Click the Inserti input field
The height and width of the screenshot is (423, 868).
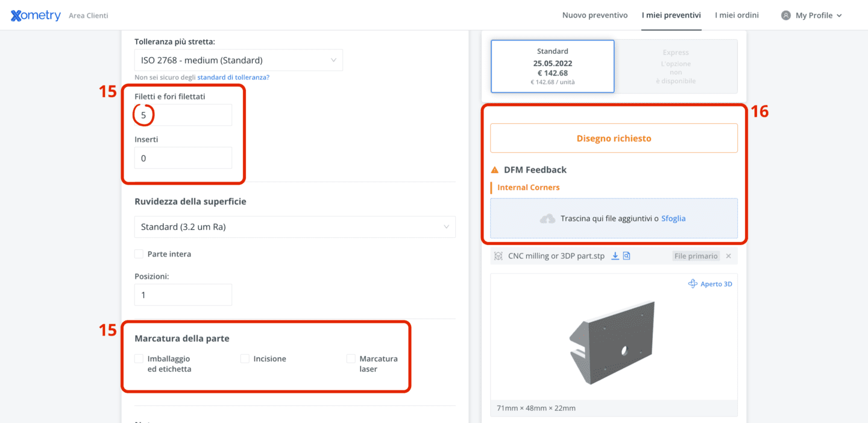point(183,158)
